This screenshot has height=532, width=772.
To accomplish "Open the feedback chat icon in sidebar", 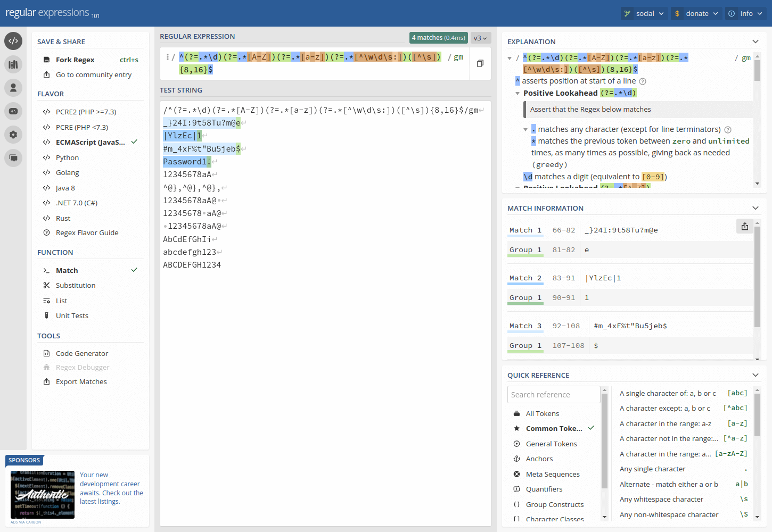I will 13,158.
